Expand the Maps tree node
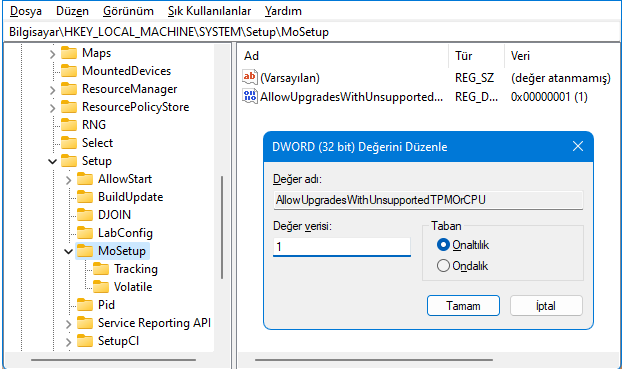This screenshot has height=369, width=622. coord(52,54)
